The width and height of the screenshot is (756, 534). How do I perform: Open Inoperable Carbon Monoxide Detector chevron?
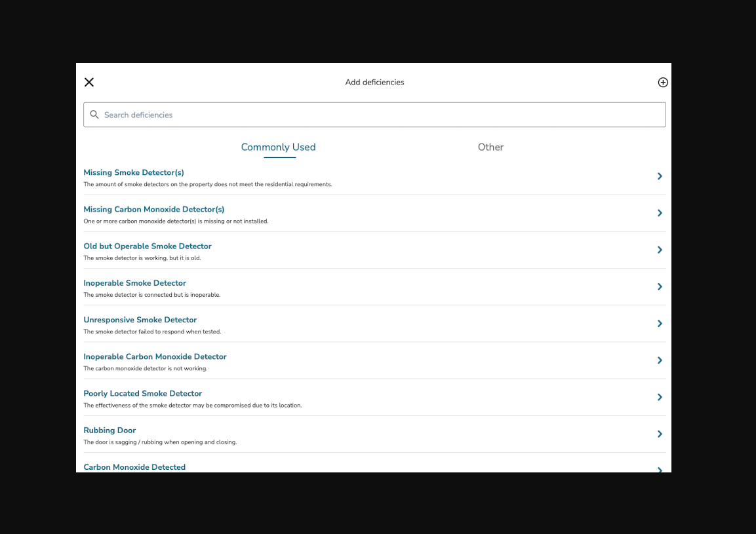pyautogui.click(x=660, y=360)
